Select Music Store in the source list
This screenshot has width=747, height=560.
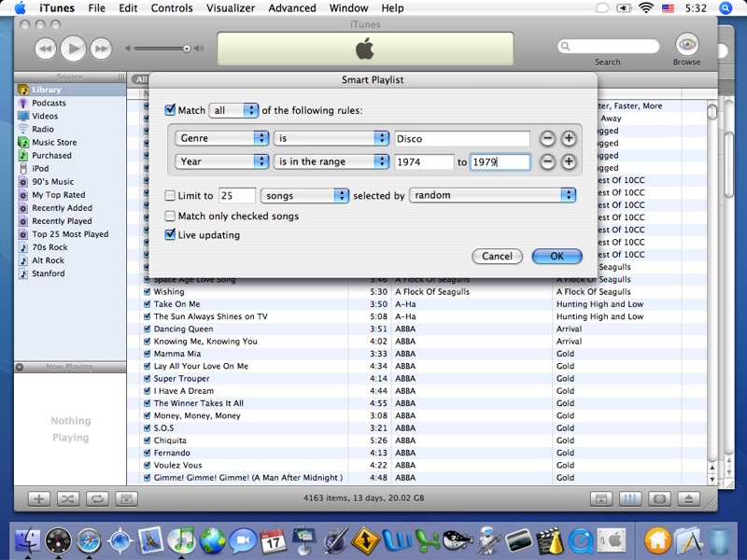click(54, 143)
